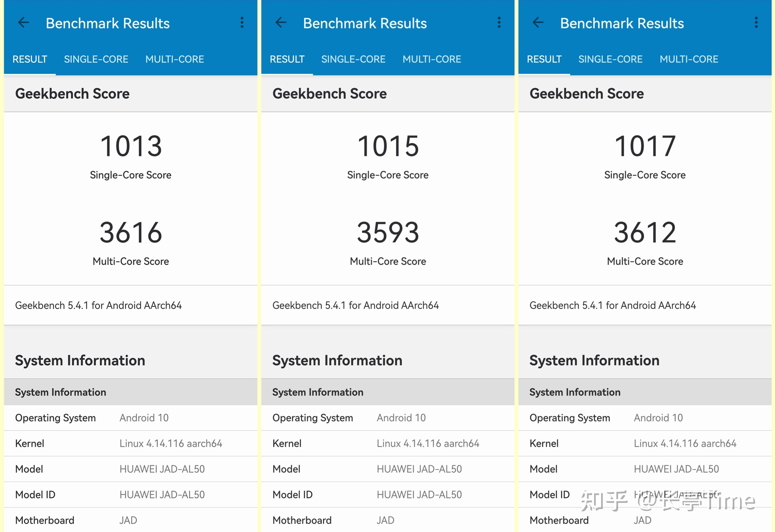Image resolution: width=775 pixels, height=532 pixels.
Task: Tap back arrow in middle panel
Action: (x=281, y=23)
